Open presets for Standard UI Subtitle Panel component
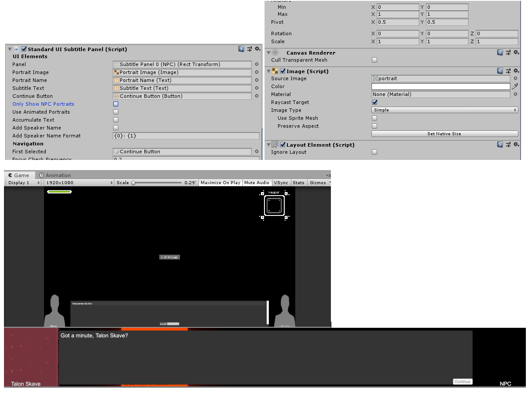Image resolution: width=532 pixels, height=393 pixels. click(x=249, y=49)
